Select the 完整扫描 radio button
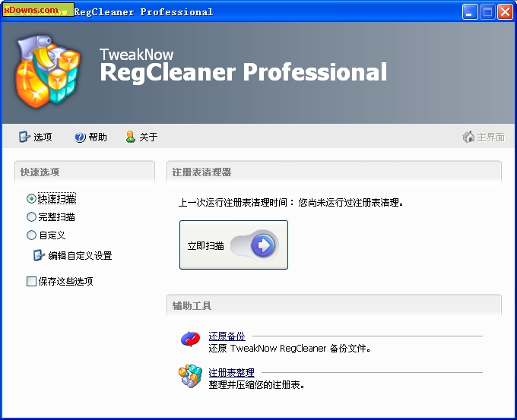 (x=31, y=216)
